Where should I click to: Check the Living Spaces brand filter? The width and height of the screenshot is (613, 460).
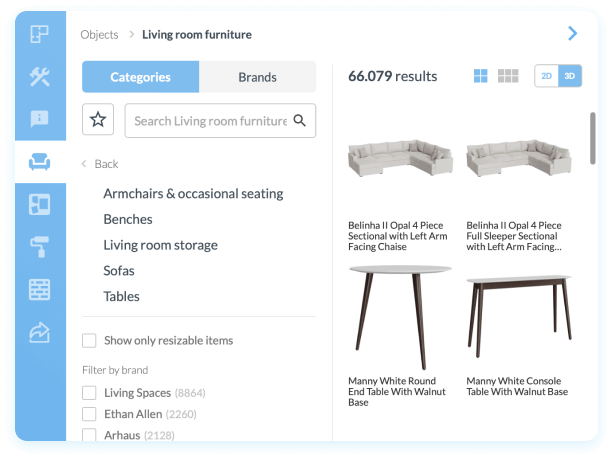(x=90, y=393)
